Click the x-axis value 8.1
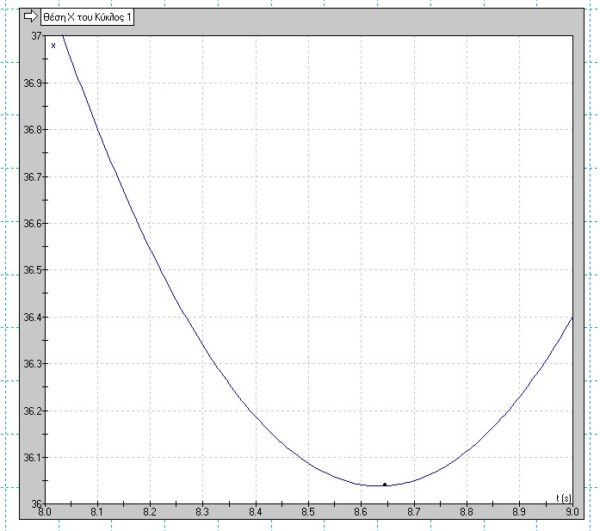Image resolution: width=600 pixels, height=531 pixels. [x=97, y=512]
